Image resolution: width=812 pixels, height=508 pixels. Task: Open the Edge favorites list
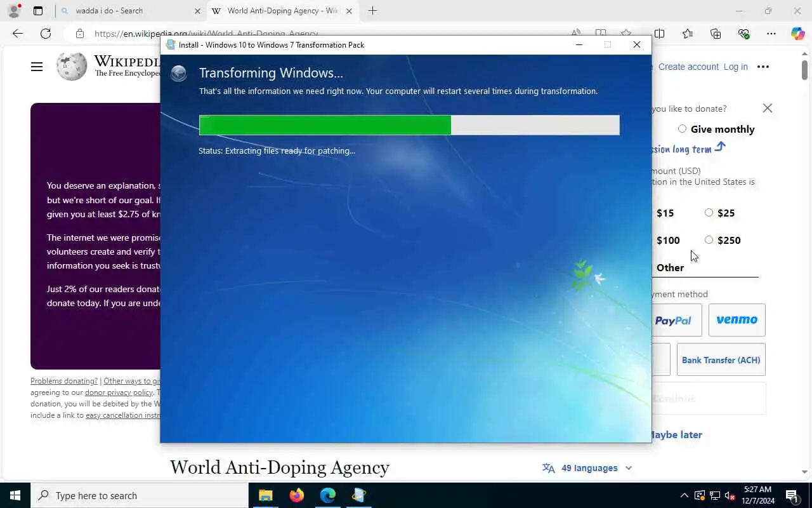pyautogui.click(x=688, y=34)
